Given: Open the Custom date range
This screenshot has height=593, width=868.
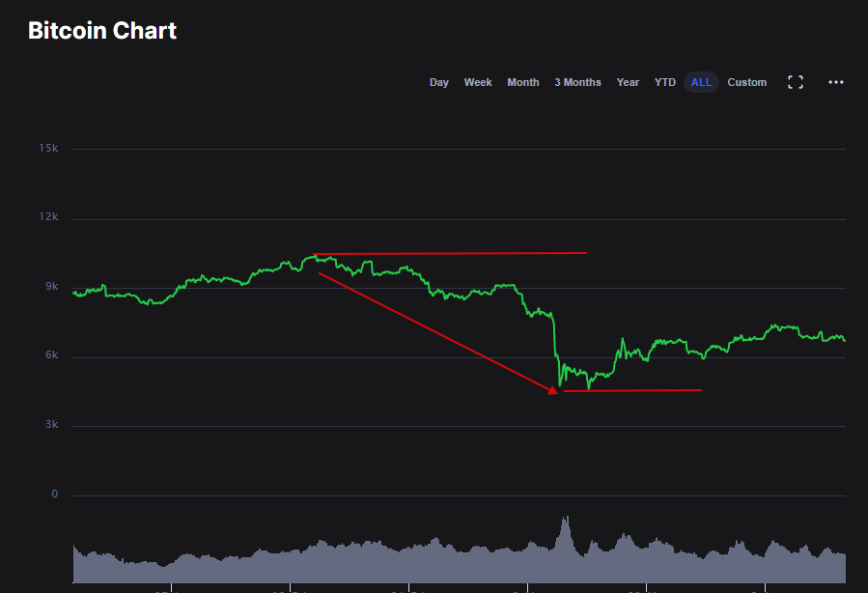Looking at the screenshot, I should coord(746,82).
